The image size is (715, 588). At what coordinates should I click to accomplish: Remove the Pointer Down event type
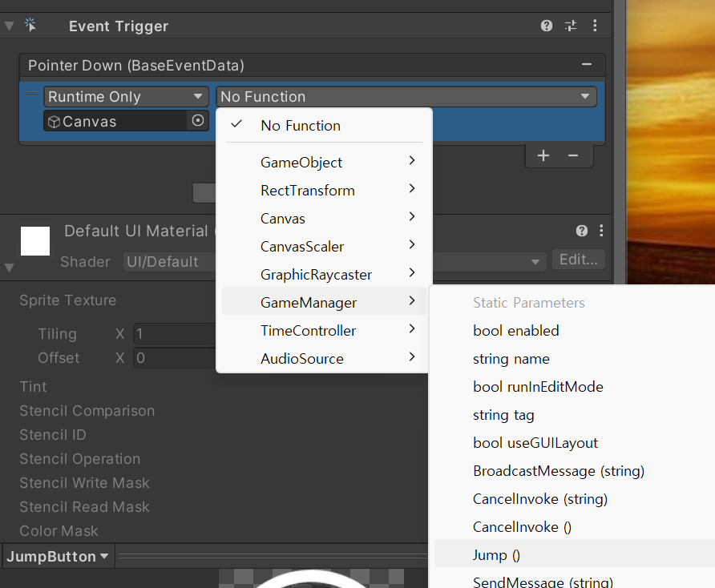pos(587,65)
